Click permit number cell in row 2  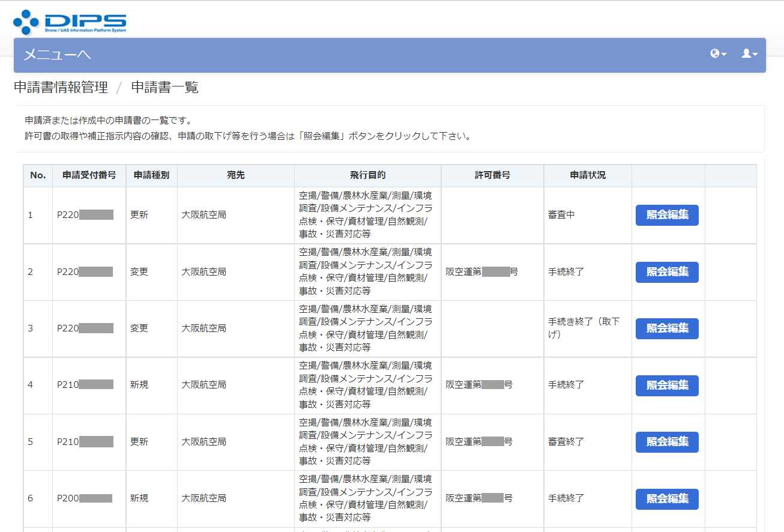coord(481,272)
